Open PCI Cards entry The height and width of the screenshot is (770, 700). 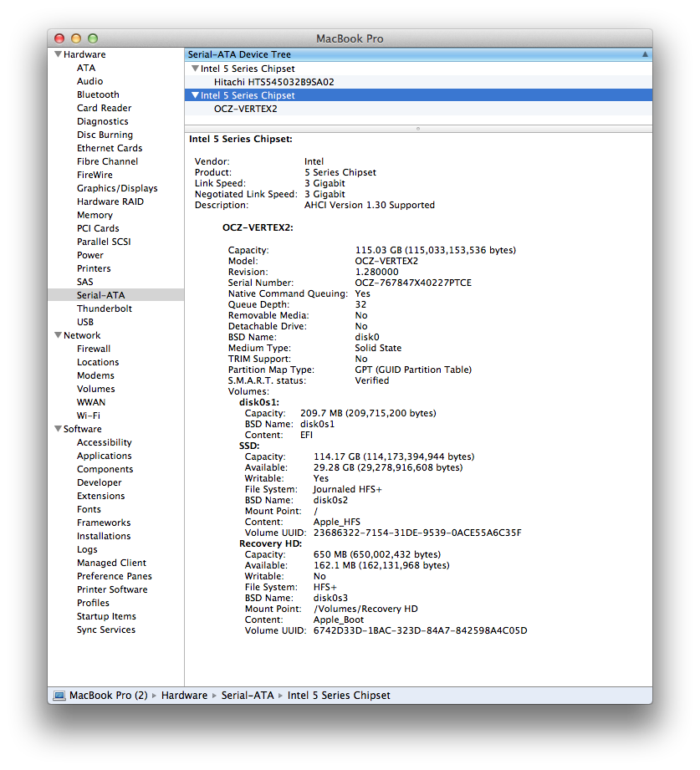pyautogui.click(x=98, y=228)
